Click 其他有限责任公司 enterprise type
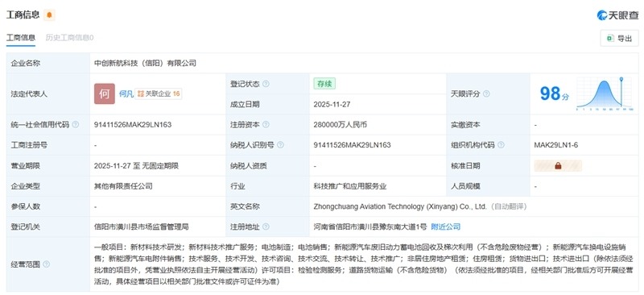 123,186
